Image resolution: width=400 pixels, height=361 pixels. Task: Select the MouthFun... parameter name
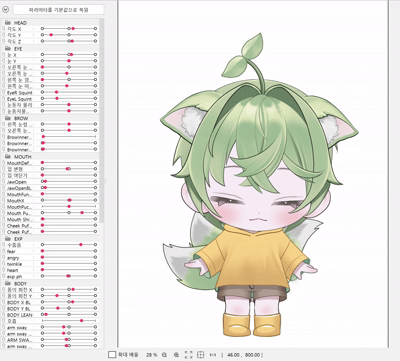[x=19, y=194]
